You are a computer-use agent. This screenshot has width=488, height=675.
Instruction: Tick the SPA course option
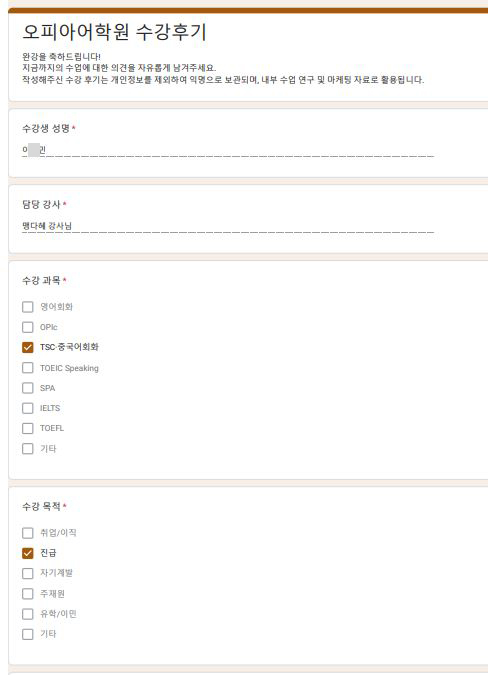click(x=28, y=388)
